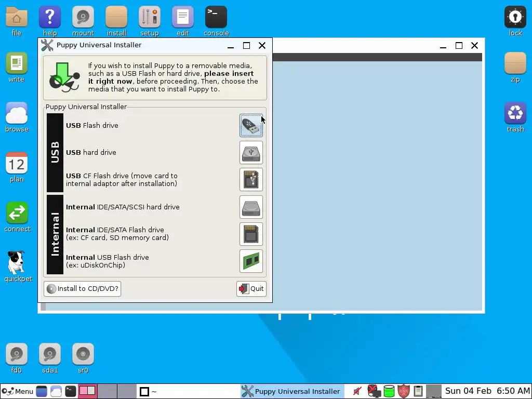Open the taskbar Menu button
This screenshot has width=532, height=399.
tap(18, 392)
